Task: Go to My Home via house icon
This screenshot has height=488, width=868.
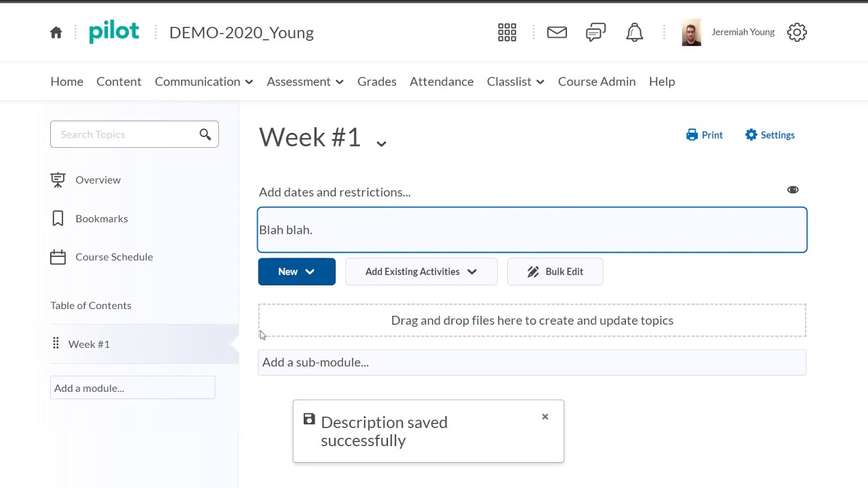Action: coord(56,33)
